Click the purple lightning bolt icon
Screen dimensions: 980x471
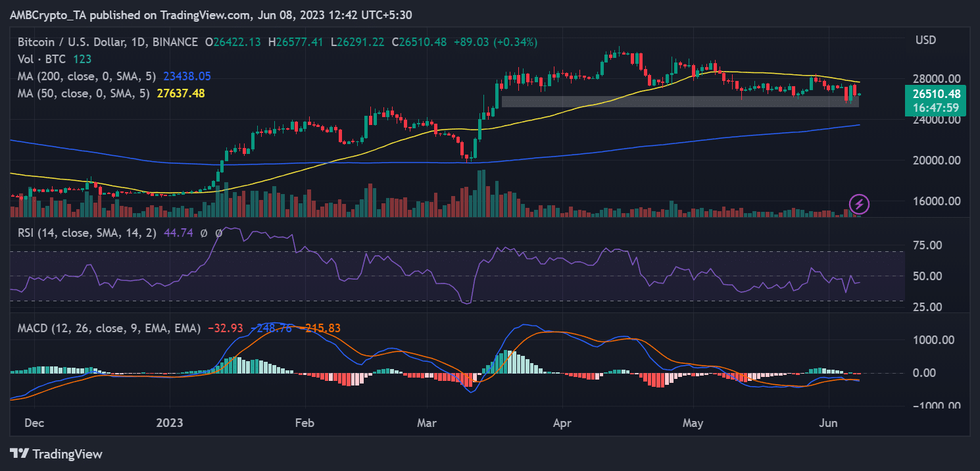(x=860, y=204)
